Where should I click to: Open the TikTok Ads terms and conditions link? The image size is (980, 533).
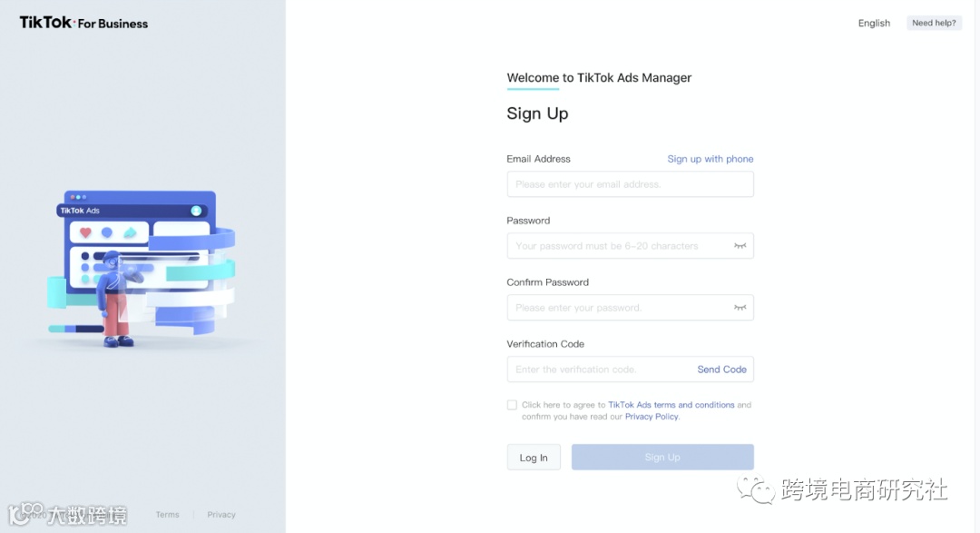(x=671, y=405)
